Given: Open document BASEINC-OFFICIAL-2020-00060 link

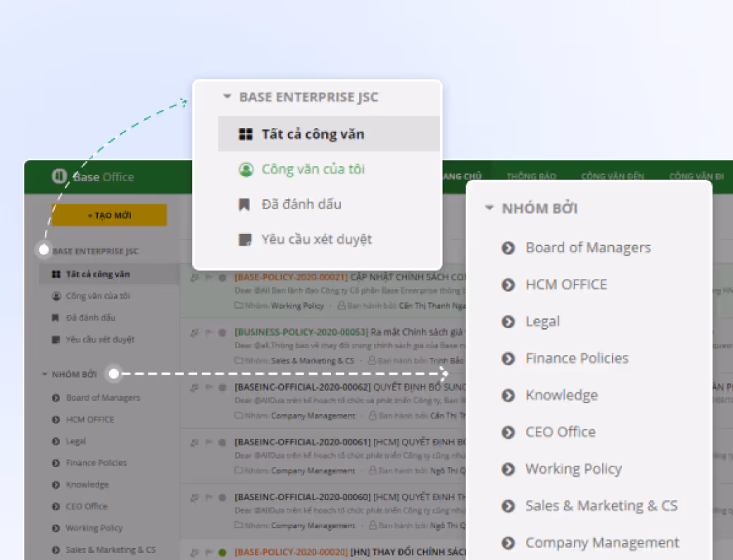Looking at the screenshot, I should pyautogui.click(x=303, y=497).
